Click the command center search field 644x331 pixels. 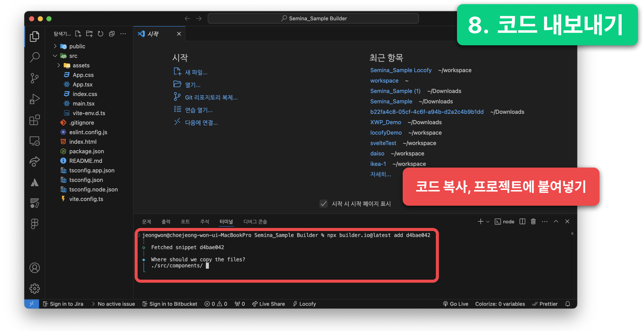[313, 18]
